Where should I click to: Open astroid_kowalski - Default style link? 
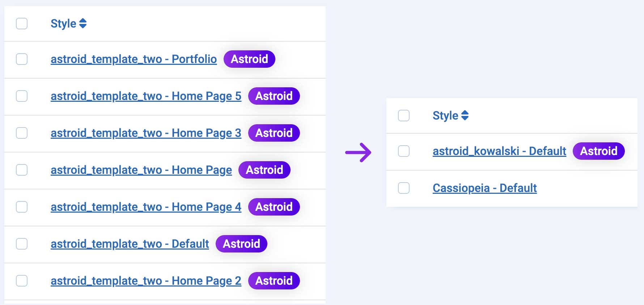click(x=499, y=151)
